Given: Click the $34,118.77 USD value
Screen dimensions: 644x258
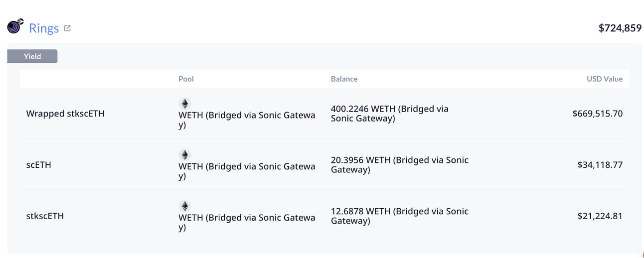Looking at the screenshot, I should point(600,165).
